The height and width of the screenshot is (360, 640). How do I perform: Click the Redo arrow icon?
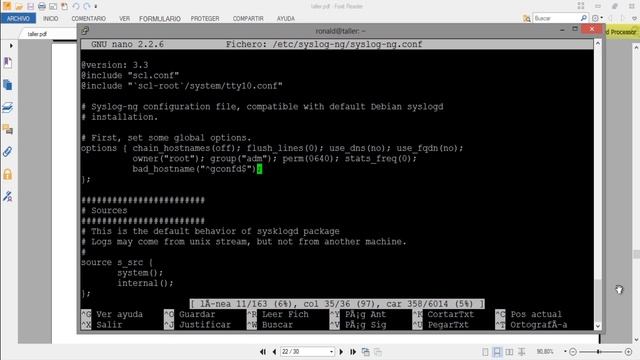(87, 6)
